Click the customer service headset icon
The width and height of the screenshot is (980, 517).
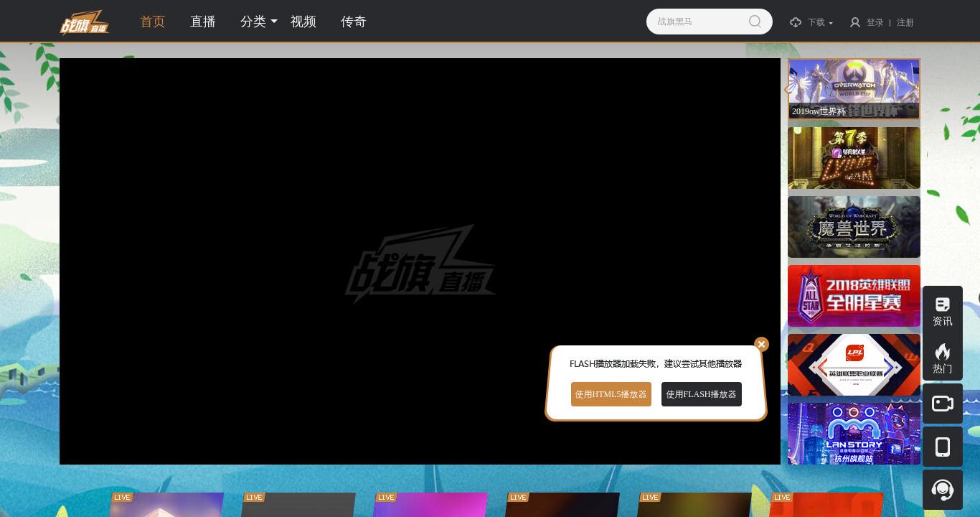943,490
